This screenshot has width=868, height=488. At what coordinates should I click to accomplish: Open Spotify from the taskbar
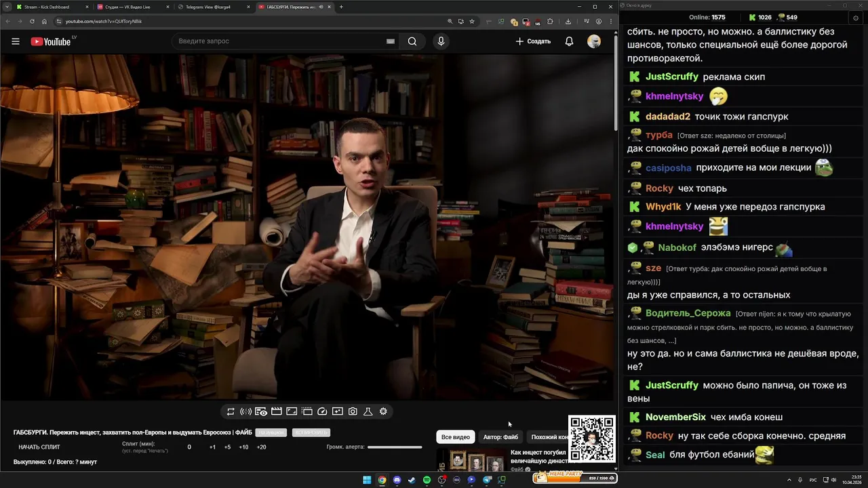(427, 480)
